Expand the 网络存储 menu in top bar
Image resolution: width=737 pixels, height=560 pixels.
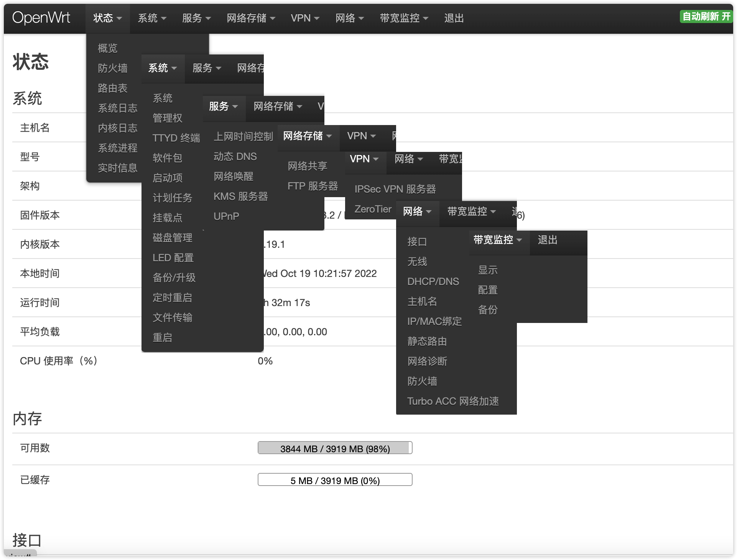(251, 18)
